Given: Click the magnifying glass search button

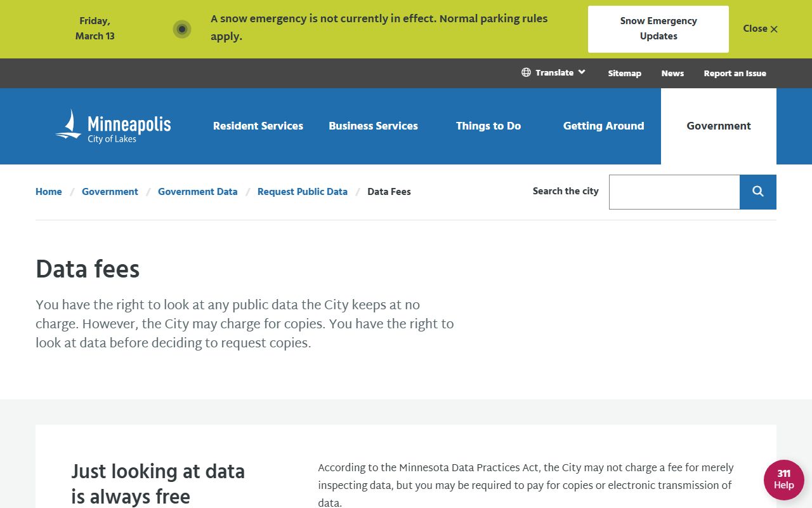Looking at the screenshot, I should click(x=758, y=192).
